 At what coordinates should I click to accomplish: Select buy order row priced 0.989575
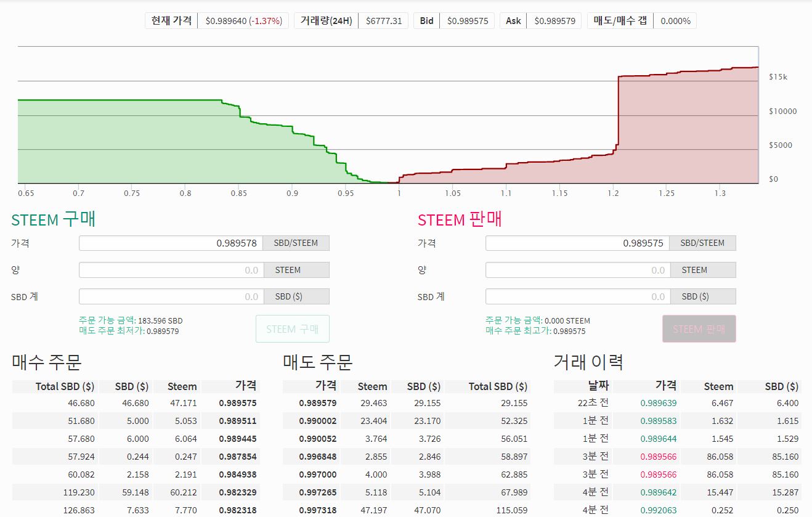(x=136, y=403)
